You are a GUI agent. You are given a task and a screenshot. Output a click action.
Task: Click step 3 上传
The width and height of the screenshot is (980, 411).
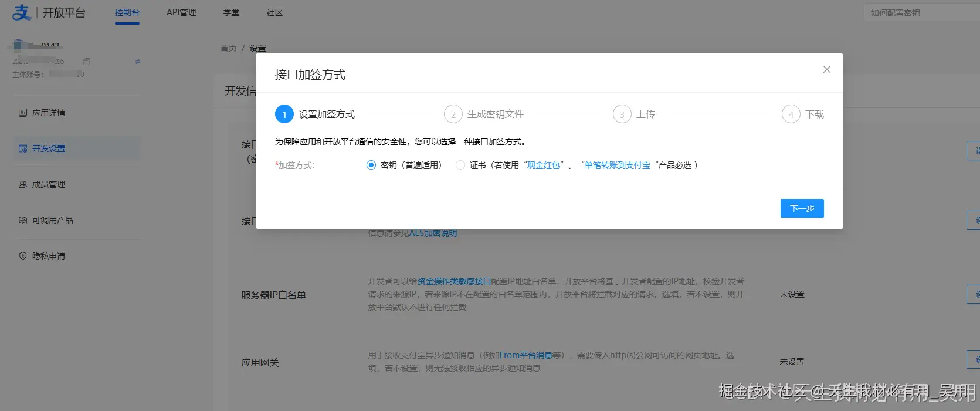pyautogui.click(x=634, y=114)
